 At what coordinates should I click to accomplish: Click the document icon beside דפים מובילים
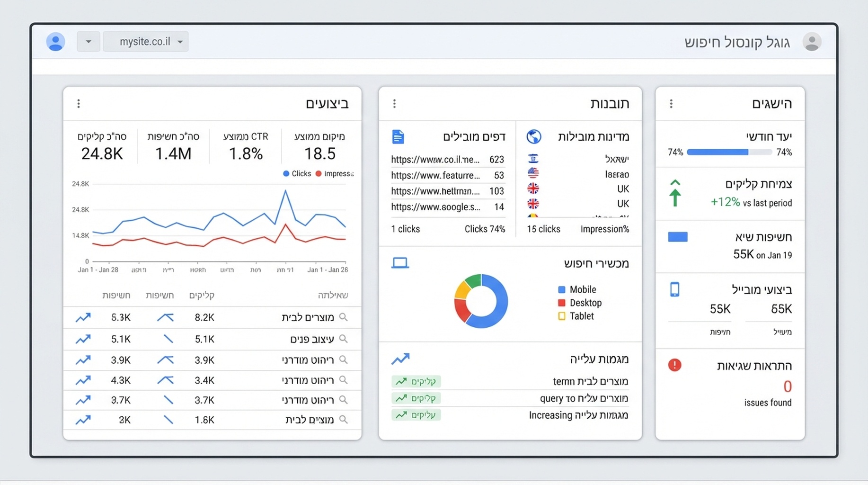[398, 137]
